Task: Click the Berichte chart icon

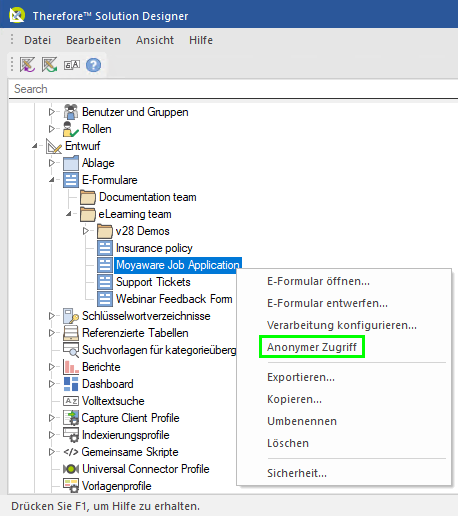Action: [71, 367]
